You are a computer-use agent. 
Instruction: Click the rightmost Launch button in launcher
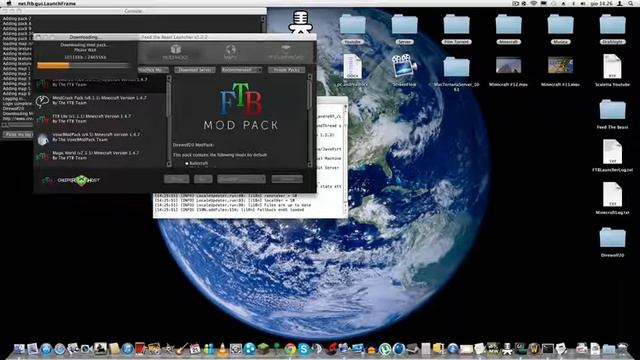(287, 179)
